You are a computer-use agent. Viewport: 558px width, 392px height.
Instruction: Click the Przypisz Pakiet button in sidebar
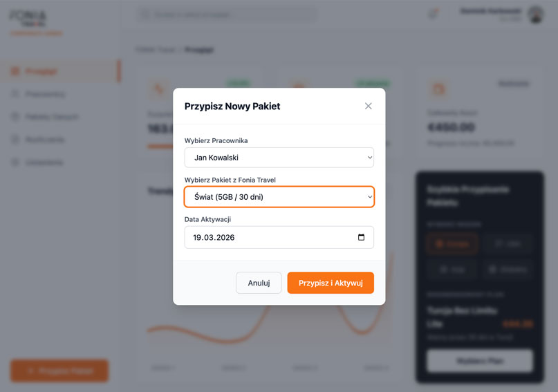59,371
